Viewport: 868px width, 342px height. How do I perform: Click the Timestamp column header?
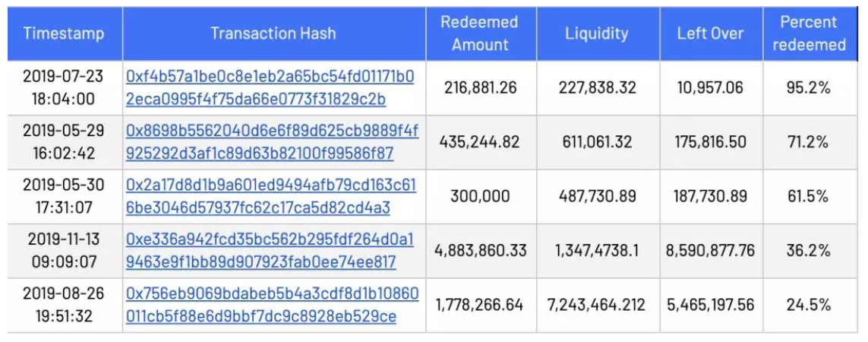64,33
